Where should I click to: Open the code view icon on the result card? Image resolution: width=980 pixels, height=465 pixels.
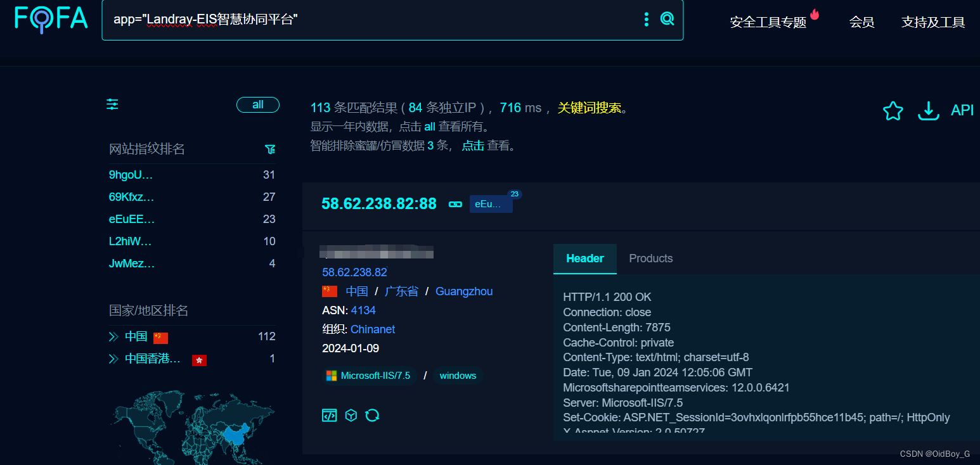click(x=329, y=415)
